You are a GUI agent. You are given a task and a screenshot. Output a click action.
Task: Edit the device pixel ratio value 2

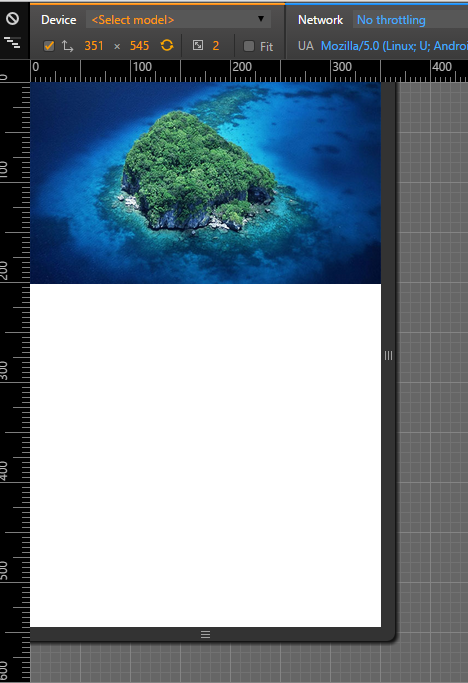(x=216, y=46)
